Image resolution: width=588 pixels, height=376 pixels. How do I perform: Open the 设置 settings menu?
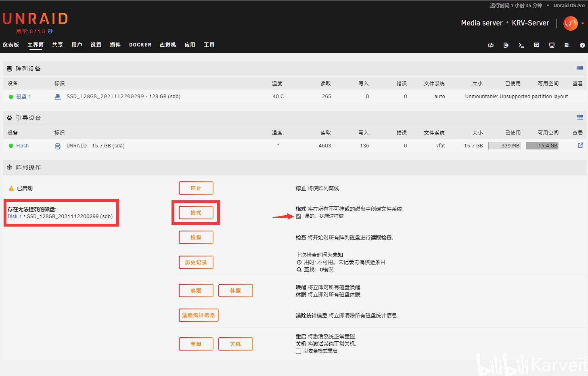tap(96, 45)
